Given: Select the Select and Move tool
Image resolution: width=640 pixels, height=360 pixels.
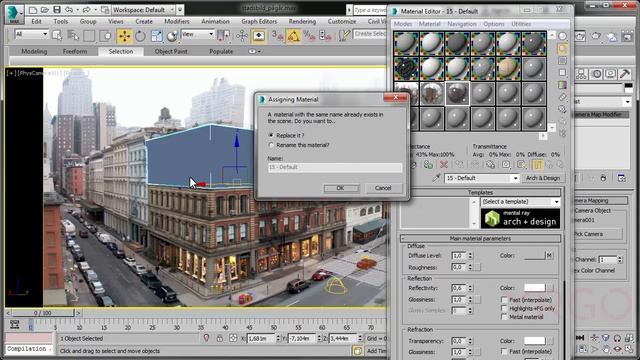Looking at the screenshot, I should point(124,36).
